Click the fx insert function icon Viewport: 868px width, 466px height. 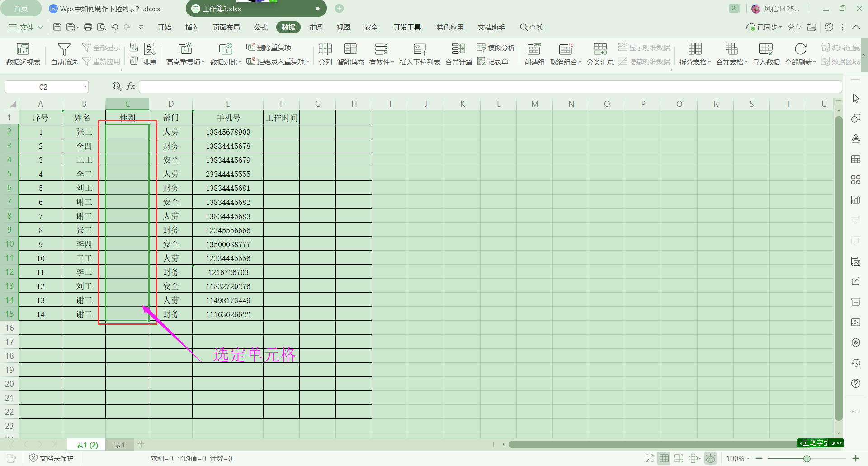pyautogui.click(x=131, y=86)
